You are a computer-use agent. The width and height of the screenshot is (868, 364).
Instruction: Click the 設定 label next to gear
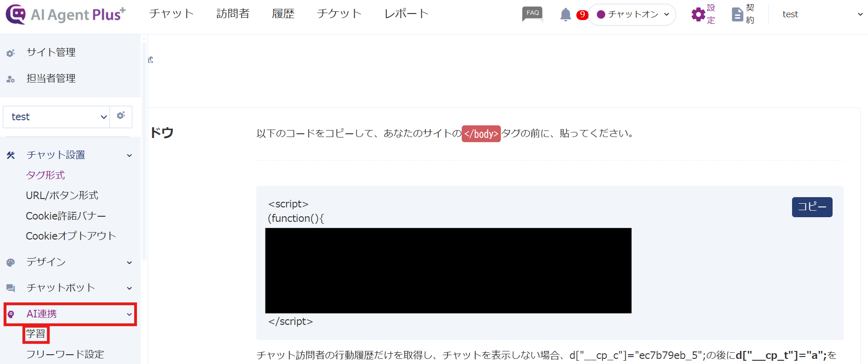[711, 14]
